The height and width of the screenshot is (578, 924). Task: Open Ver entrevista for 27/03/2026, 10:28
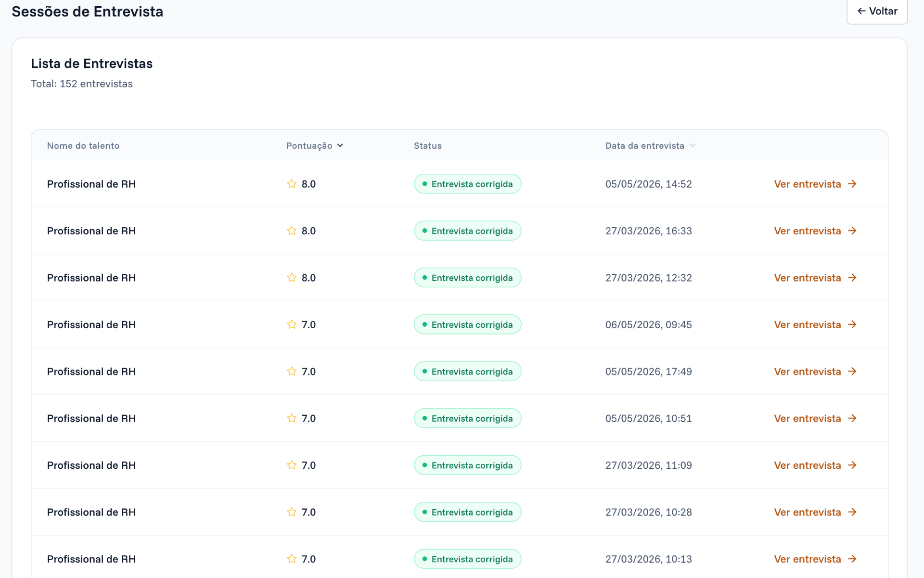(815, 512)
